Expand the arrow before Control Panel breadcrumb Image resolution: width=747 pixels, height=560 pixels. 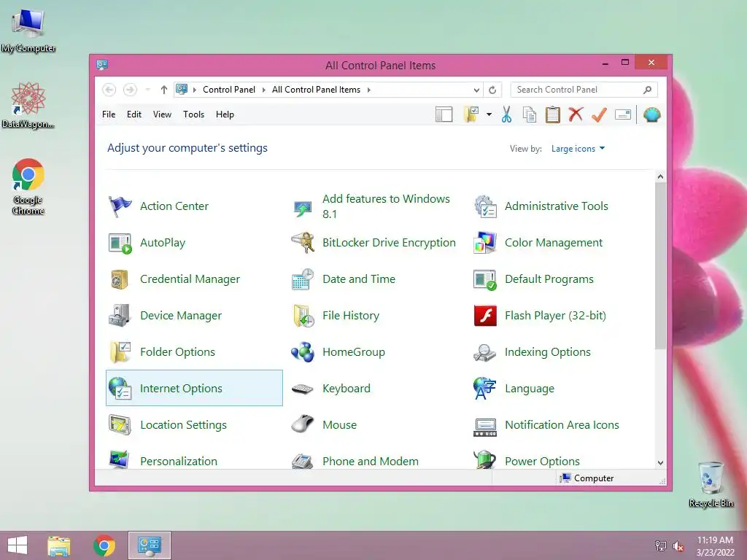(x=194, y=90)
